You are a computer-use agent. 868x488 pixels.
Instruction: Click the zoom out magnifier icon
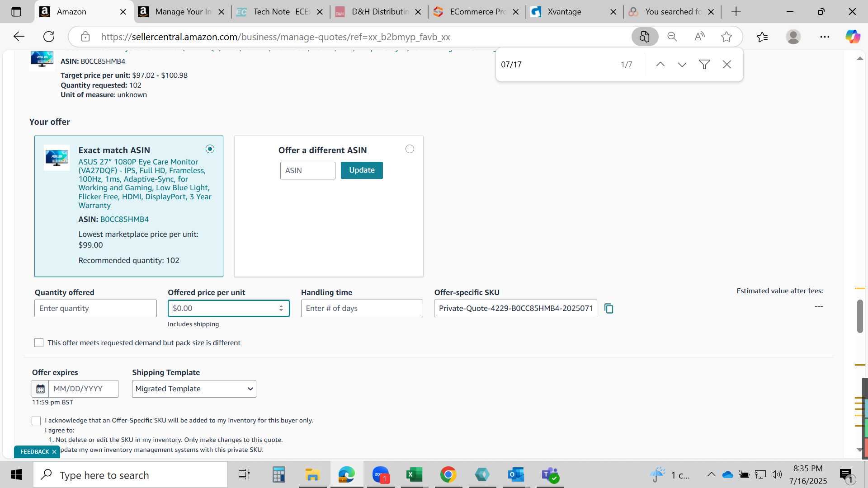click(672, 37)
